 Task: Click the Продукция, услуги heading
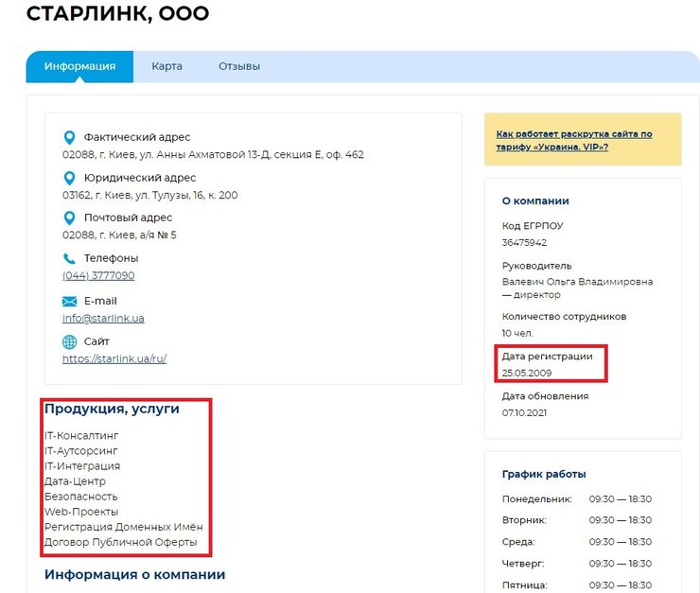point(112,410)
